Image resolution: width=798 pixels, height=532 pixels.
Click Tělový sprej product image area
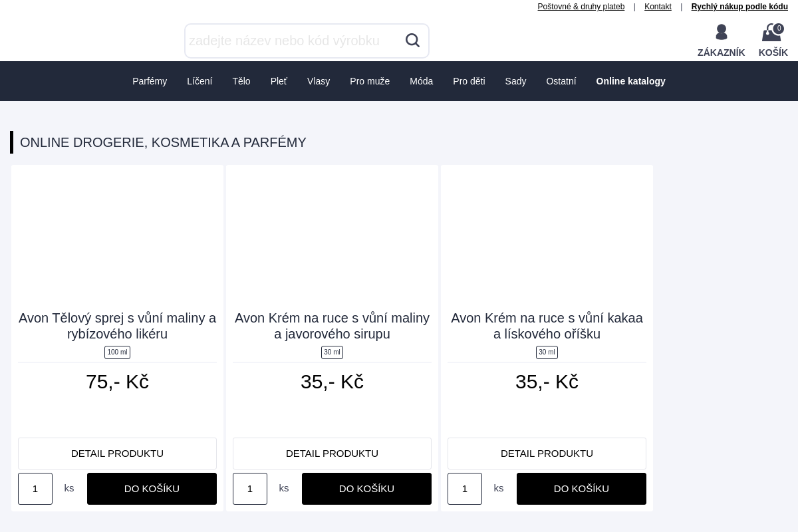coord(117,237)
